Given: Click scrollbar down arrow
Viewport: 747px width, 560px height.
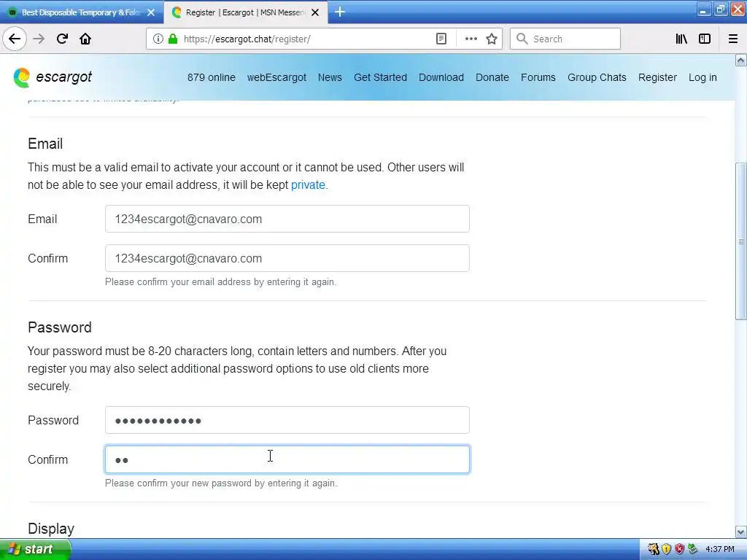Looking at the screenshot, I should pos(740,532).
